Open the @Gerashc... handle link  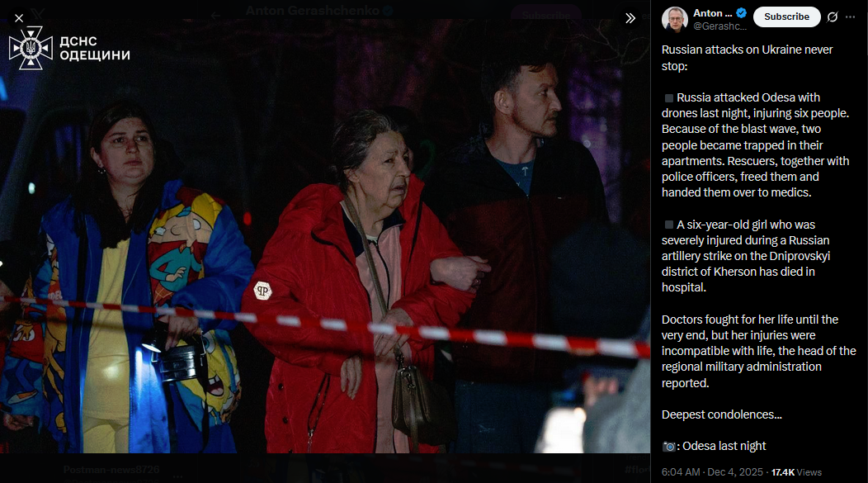click(x=719, y=26)
